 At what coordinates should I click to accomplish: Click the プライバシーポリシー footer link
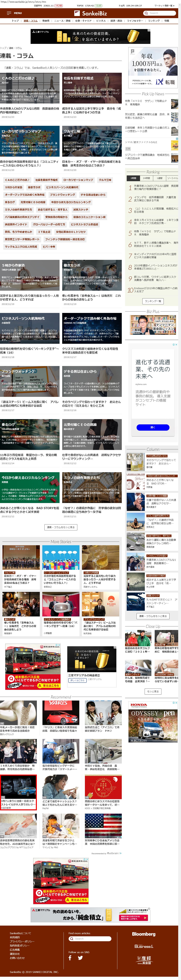[x=22, y=942]
